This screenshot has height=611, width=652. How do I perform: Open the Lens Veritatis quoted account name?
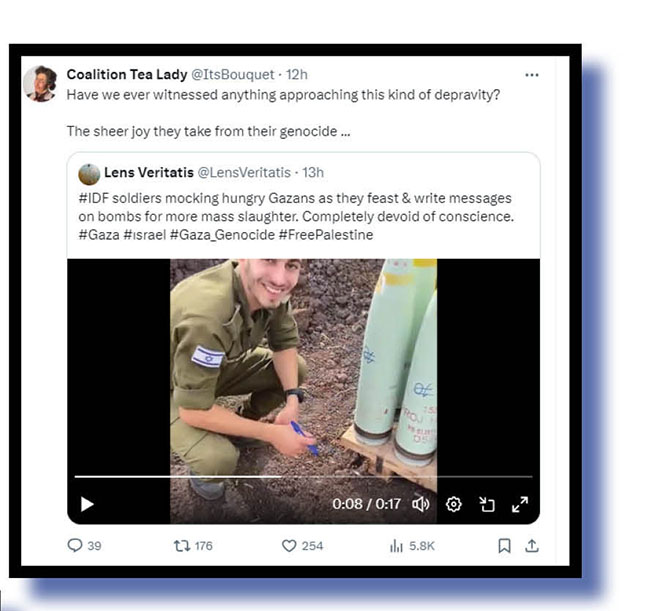click(148, 173)
